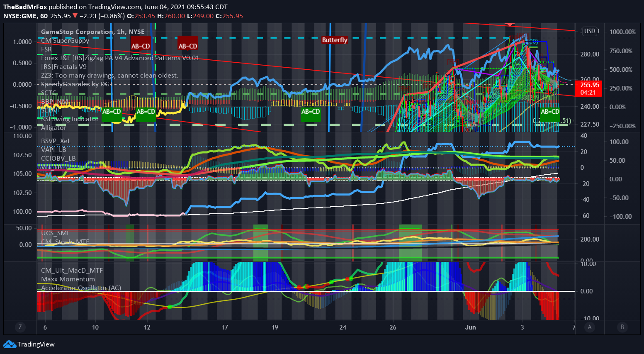Toggle the B scale button at the bottom right

click(622, 327)
